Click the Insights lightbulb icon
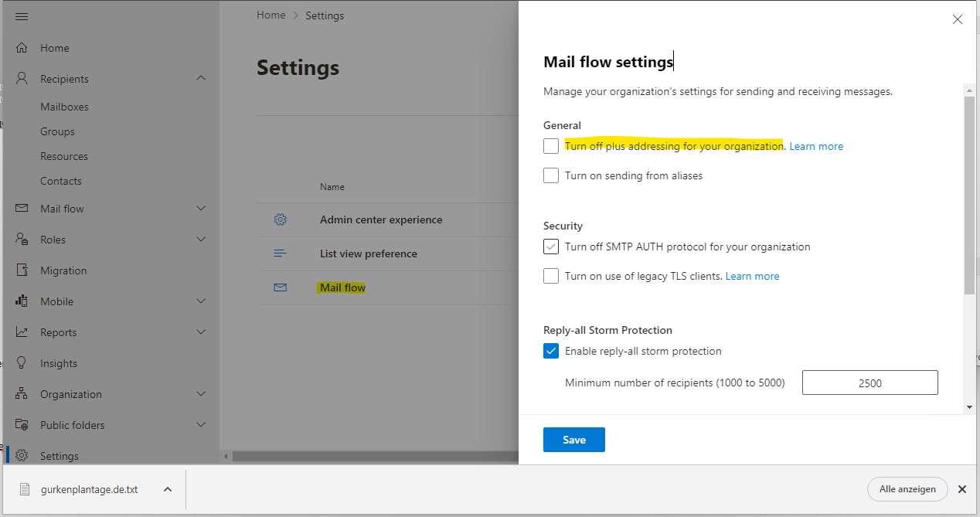The height and width of the screenshot is (517, 980). pyautogui.click(x=22, y=363)
